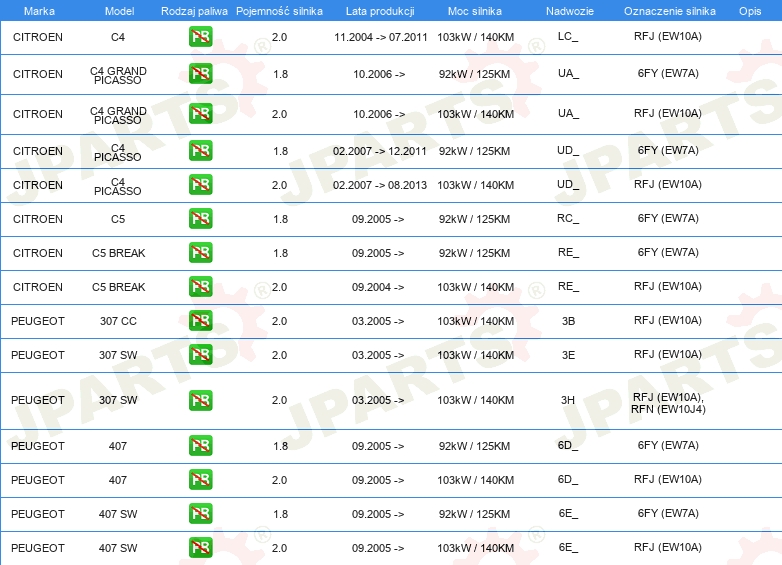Click fuel icon in C4 Picasso 2.0 row
Viewport: 782px width, 565px height.
point(200,184)
